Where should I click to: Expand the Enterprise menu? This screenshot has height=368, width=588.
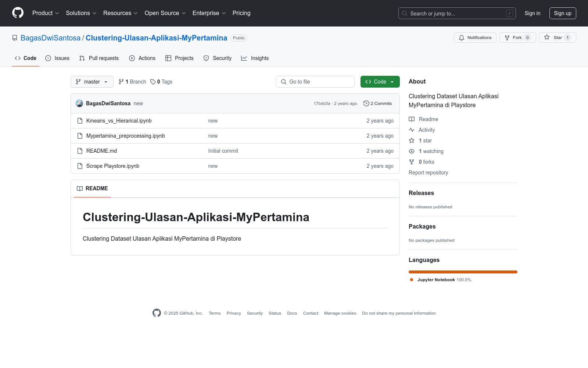209,13
